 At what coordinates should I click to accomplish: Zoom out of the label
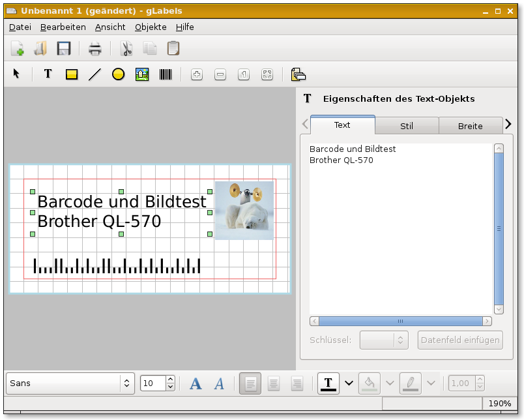(x=220, y=74)
